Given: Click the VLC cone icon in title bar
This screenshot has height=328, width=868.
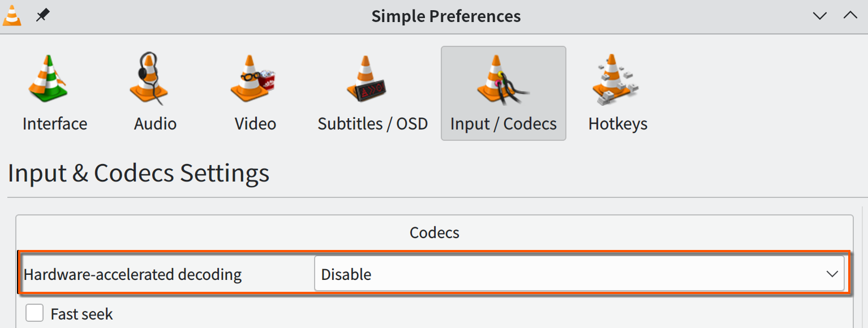Looking at the screenshot, I should 12,15.
